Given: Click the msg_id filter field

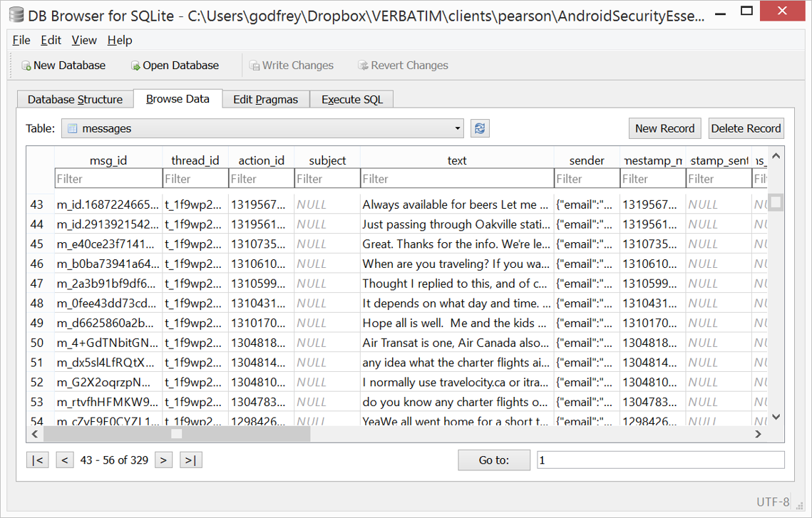Looking at the screenshot, I should coord(108,179).
